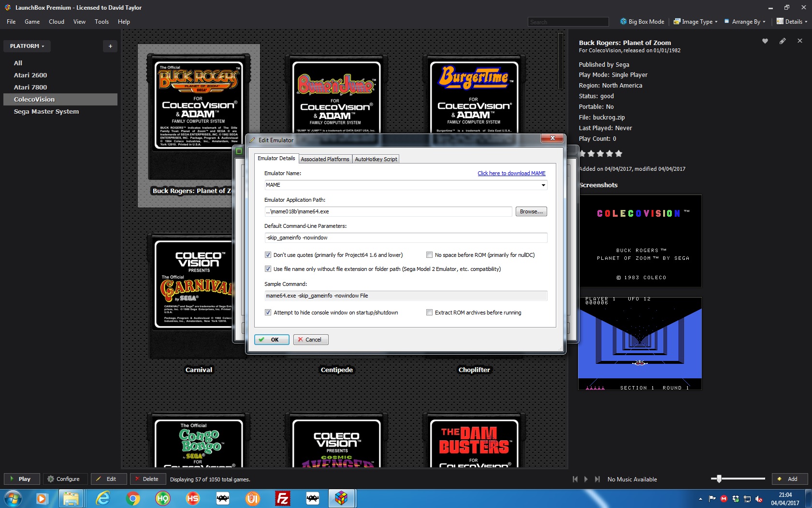The image size is (812, 508).
Task: Click the LaunchBox cube icon in taskbar
Action: 342,498
